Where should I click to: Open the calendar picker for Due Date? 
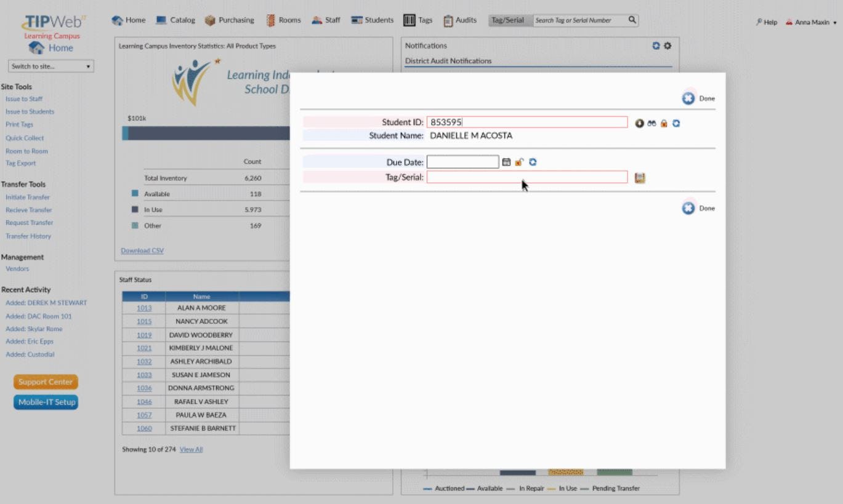506,162
